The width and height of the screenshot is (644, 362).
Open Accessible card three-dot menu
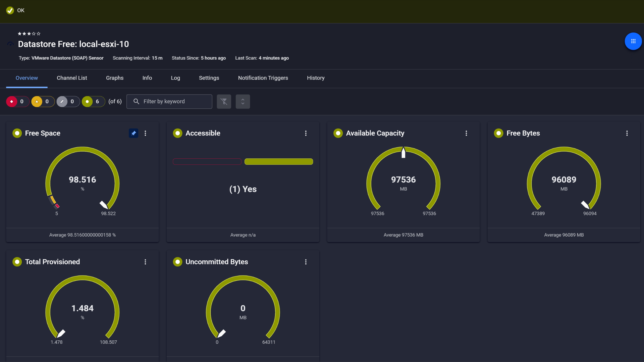pos(306,133)
